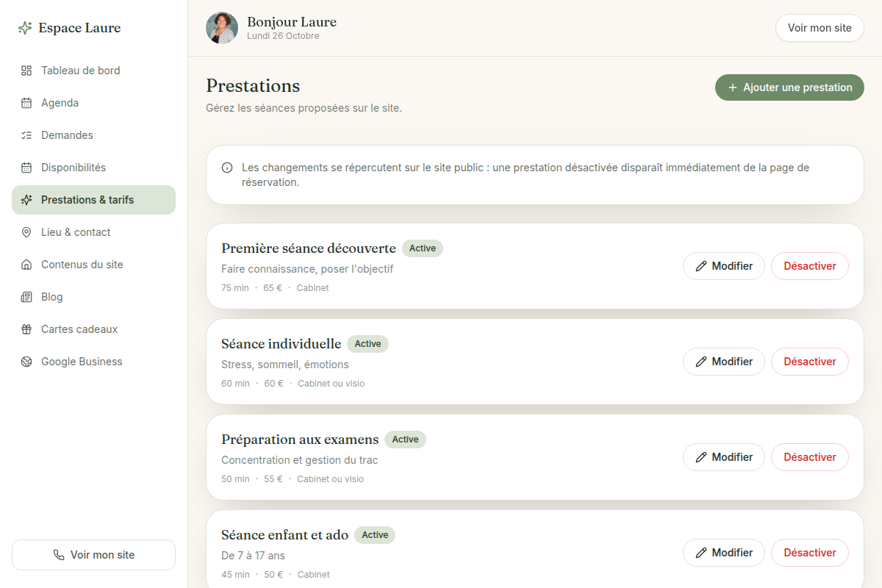Deactivate Première séance découverte
The image size is (882, 588).
810,266
